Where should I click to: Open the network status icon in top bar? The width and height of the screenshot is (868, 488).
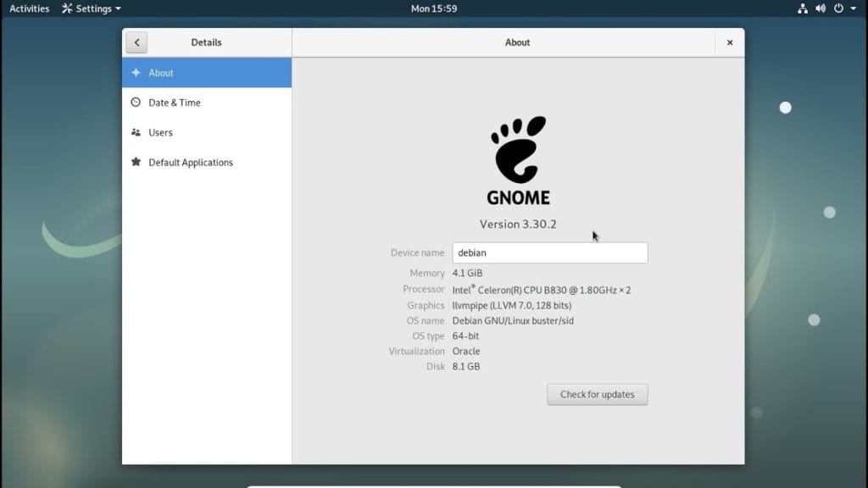803,8
